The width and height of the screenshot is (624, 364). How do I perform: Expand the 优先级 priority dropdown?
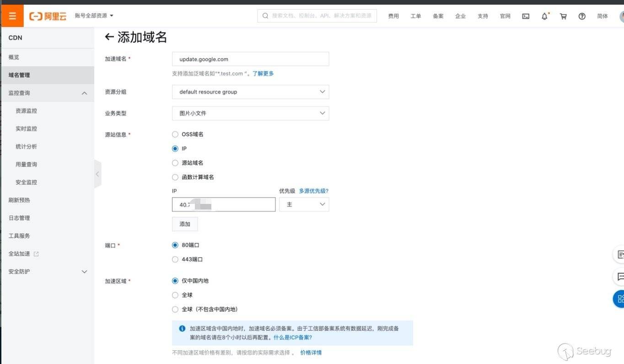coord(304,204)
